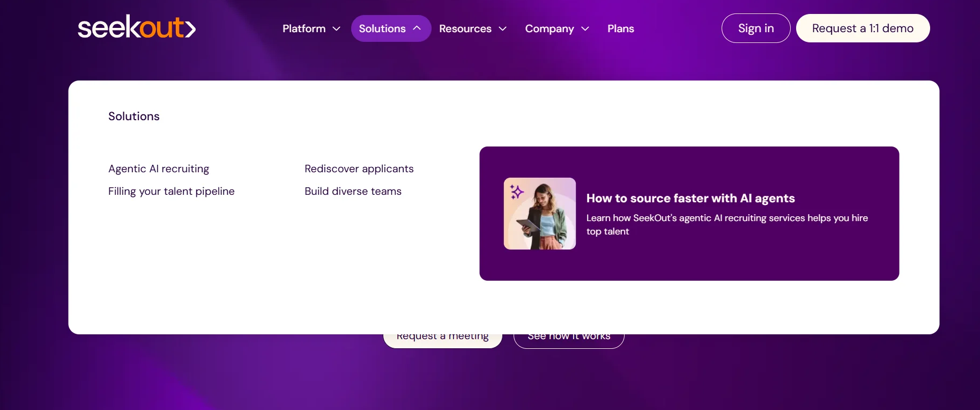
Task: Go to the Plans page
Action: coord(621,28)
